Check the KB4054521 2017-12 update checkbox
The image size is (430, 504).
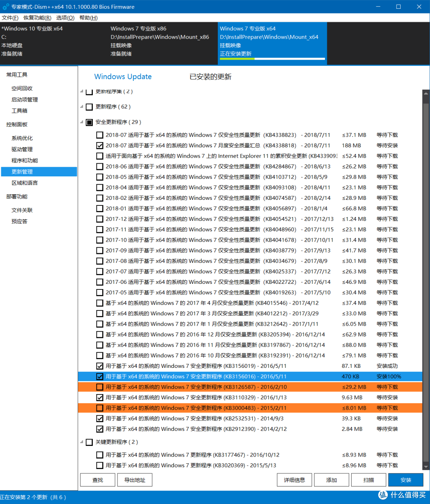click(100, 219)
